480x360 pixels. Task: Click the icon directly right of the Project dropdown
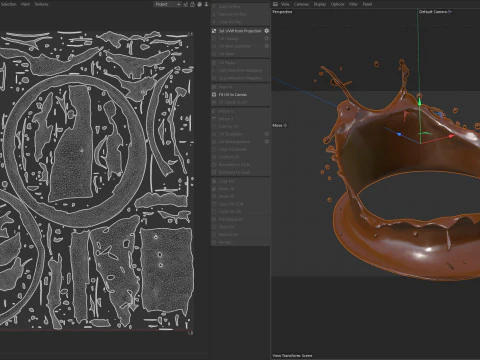pyautogui.click(x=186, y=4)
